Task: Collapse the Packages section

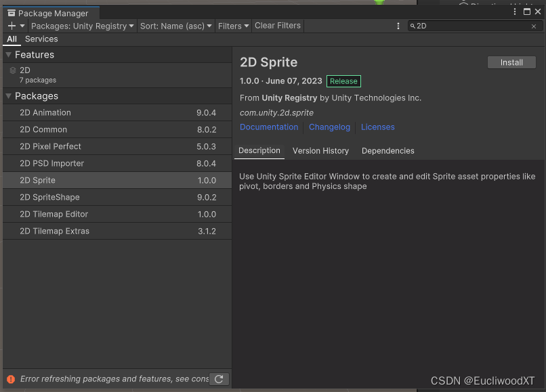Action: (x=9, y=96)
